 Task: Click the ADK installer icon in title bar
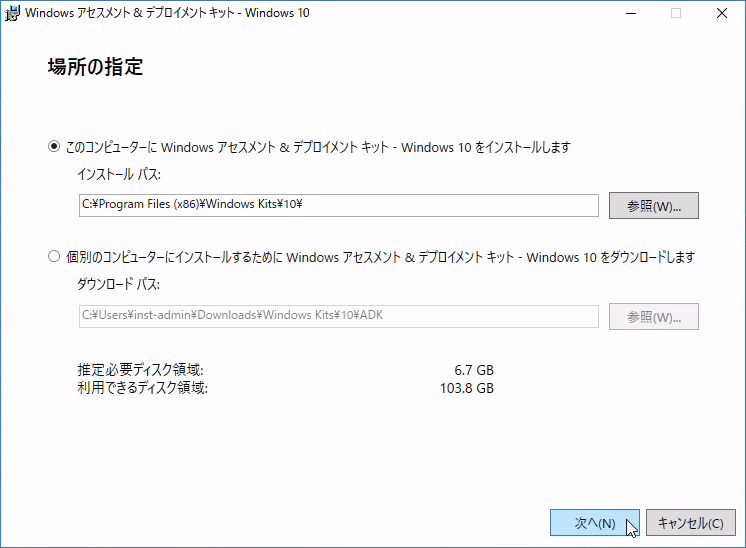point(12,13)
